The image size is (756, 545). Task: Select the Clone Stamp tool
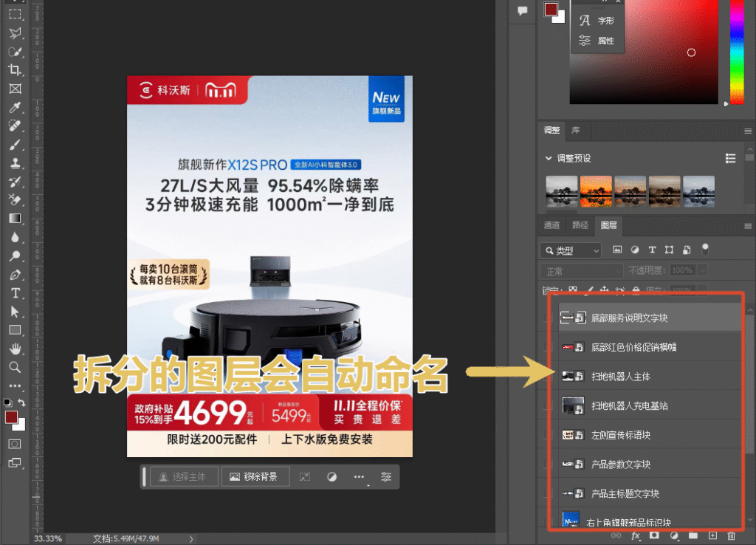[15, 163]
